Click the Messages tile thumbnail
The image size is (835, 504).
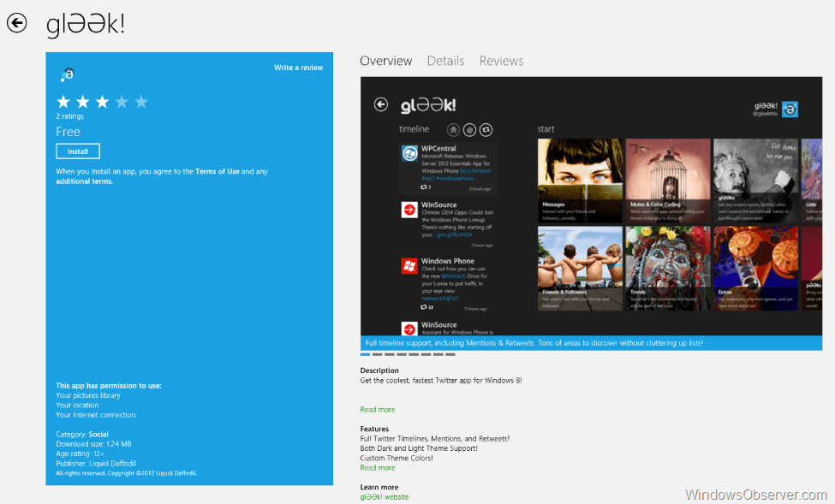(x=580, y=177)
